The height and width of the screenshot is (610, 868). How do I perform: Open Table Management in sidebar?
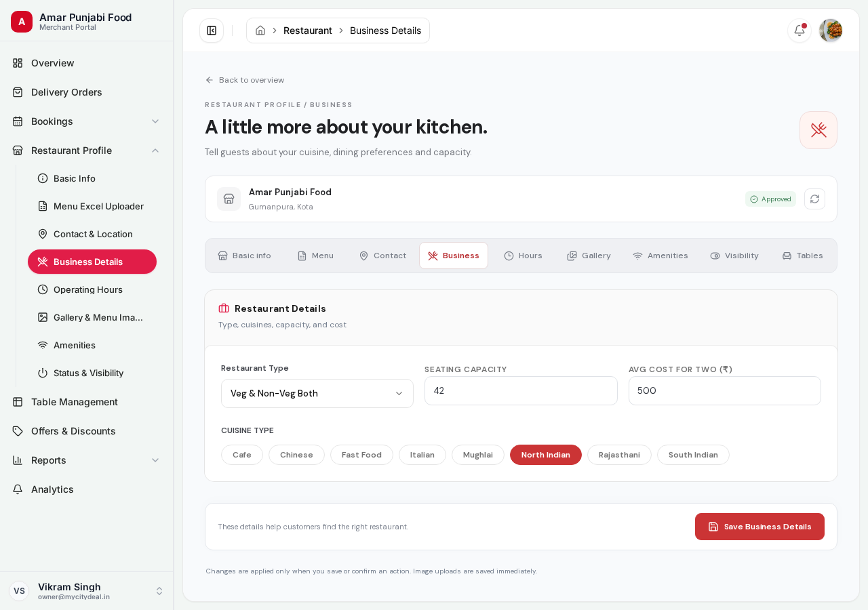(87, 402)
